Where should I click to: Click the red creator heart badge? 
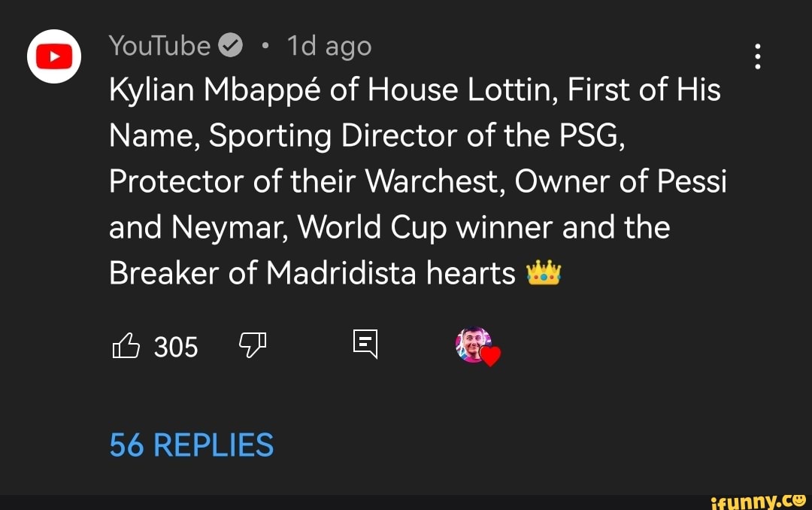pos(490,356)
